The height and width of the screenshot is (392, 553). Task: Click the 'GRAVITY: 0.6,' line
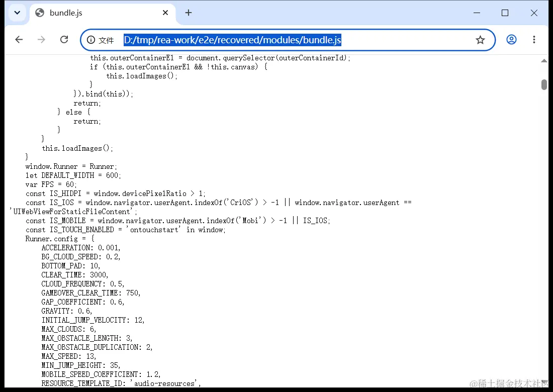67,311
